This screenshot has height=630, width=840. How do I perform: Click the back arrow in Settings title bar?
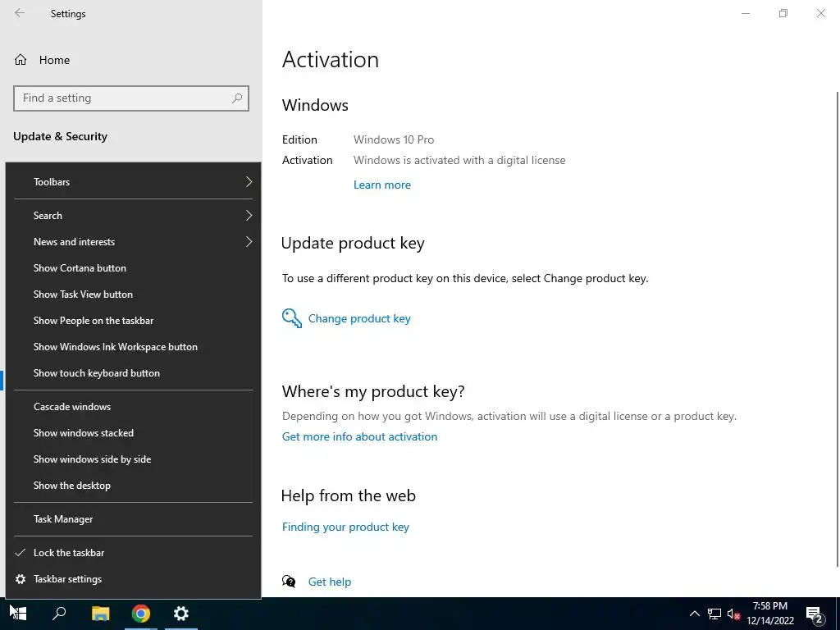(x=20, y=13)
